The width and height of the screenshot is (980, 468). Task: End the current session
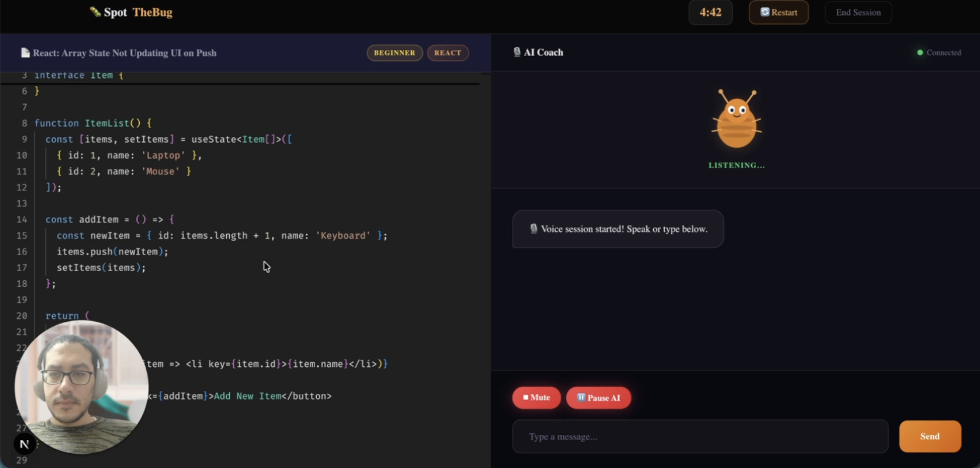point(858,12)
